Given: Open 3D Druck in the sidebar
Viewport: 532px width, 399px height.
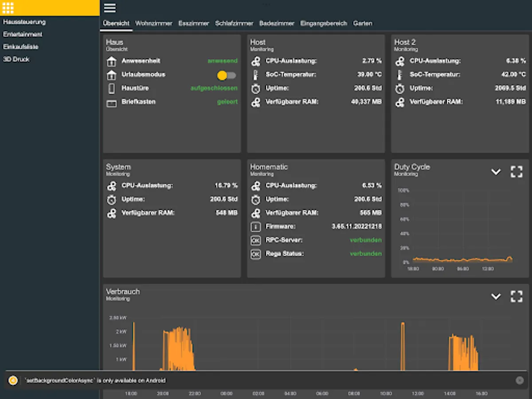Looking at the screenshot, I should [16, 59].
